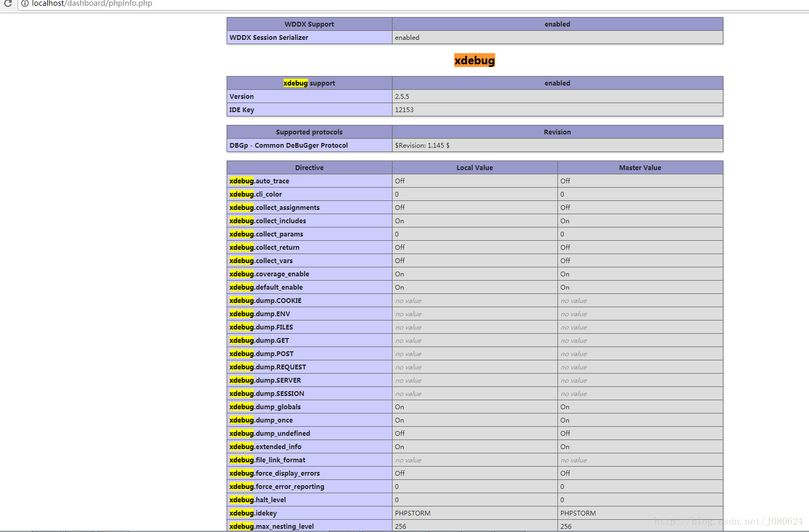Select the xdebug.dump.GET directive
This screenshot has width=809, height=532.
[x=310, y=340]
